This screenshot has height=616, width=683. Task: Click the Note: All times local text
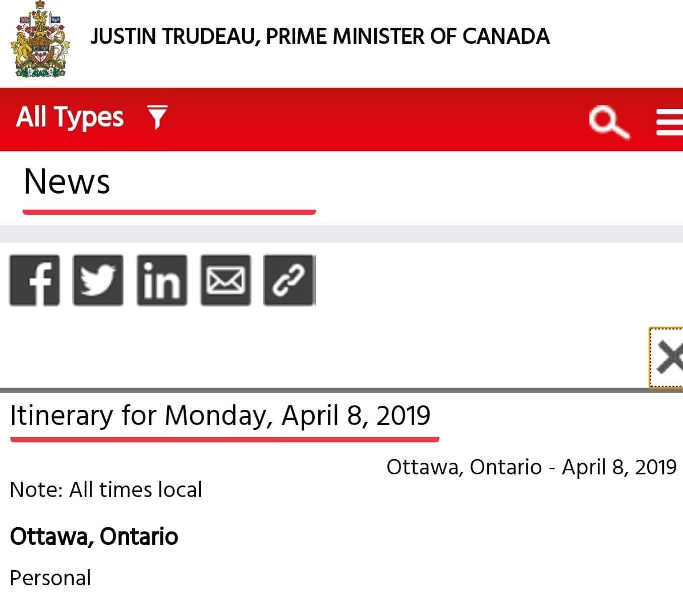106,490
